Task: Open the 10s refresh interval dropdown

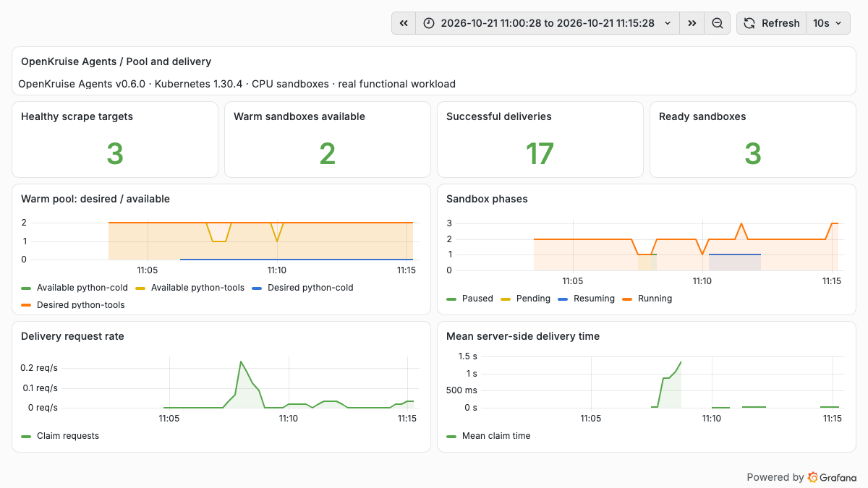Action: [x=827, y=23]
